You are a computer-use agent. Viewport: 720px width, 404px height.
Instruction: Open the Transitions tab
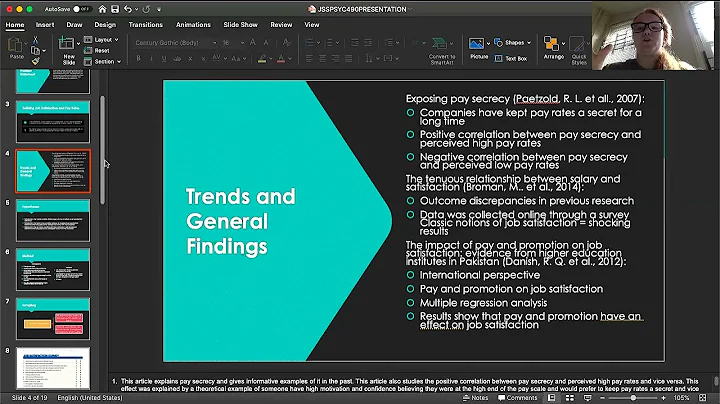pyautogui.click(x=146, y=25)
